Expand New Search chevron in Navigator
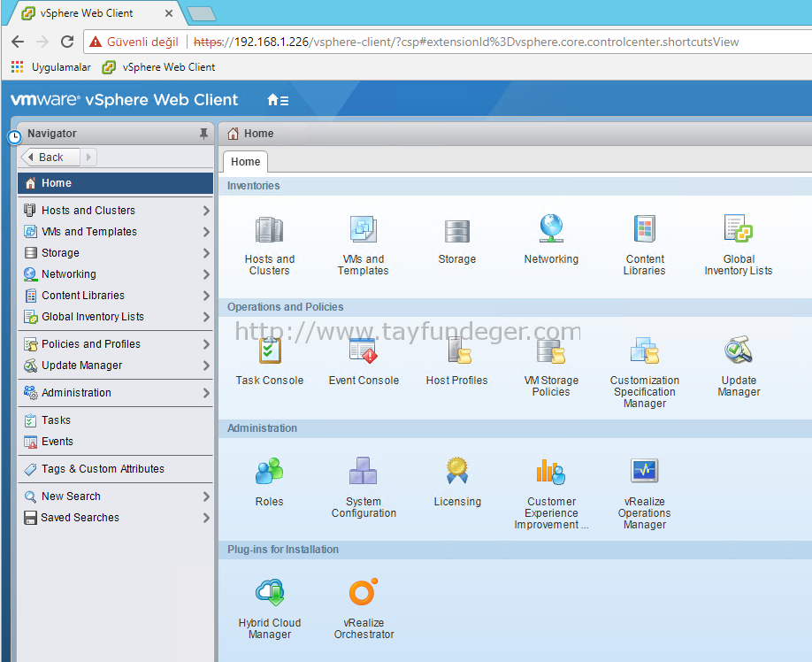 pyautogui.click(x=206, y=496)
